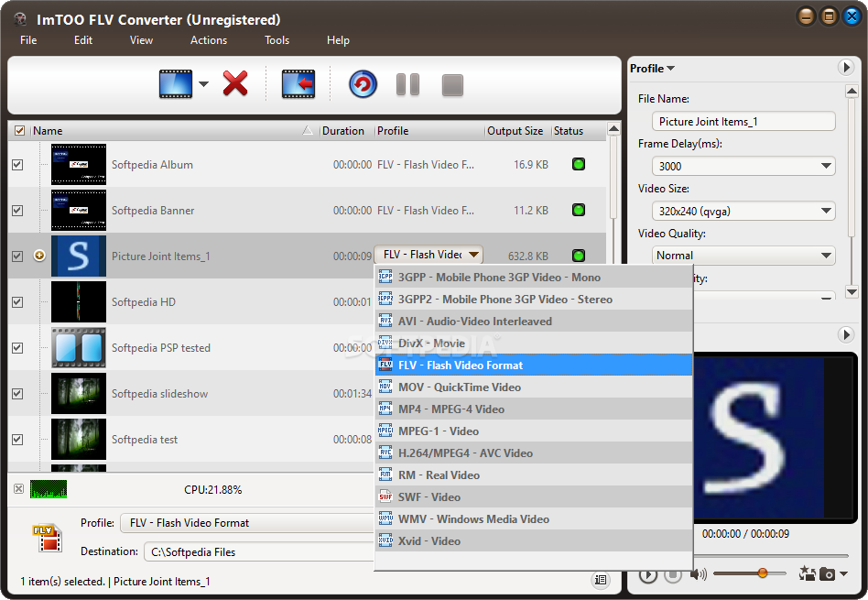Click the FLV profile icon near Destination
868x600 pixels.
47,538
